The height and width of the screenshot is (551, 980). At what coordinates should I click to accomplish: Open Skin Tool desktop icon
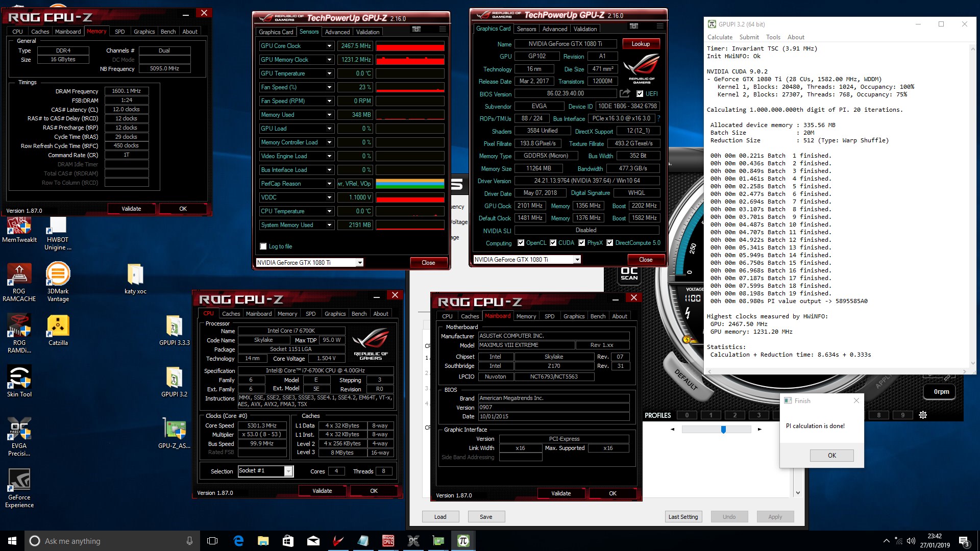click(19, 382)
